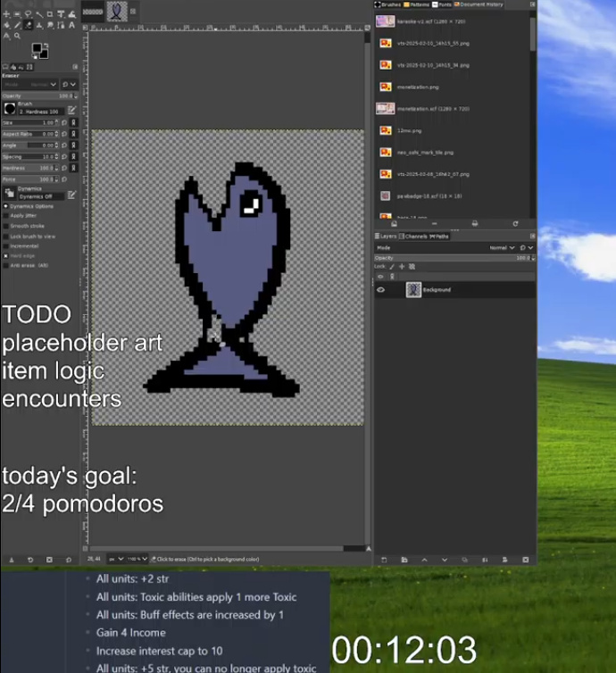The image size is (616, 673).
Task: Edit the brush with the icon beside Hardness 100
Action: pos(71,110)
